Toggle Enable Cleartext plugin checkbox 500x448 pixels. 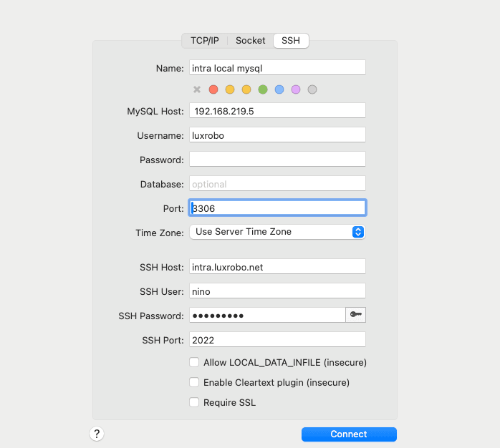point(194,383)
